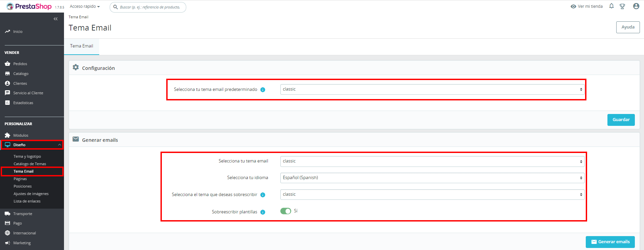The image size is (644, 250).
Task: Click the Módulos puzzle icon
Action: tap(7, 135)
